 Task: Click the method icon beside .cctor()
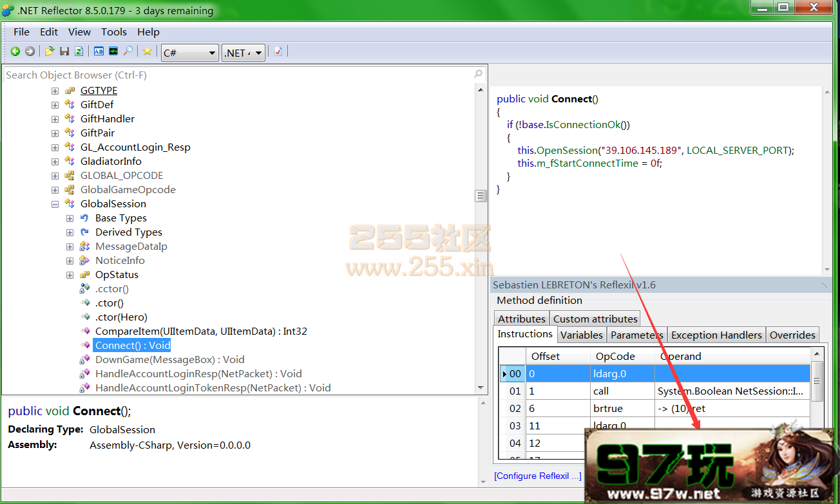[x=84, y=288]
